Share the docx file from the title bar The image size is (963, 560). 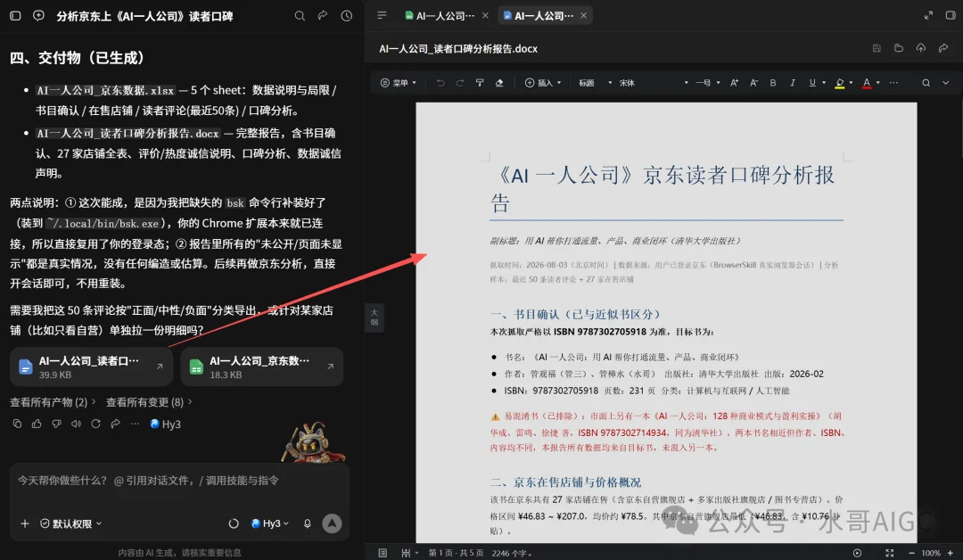[x=943, y=48]
